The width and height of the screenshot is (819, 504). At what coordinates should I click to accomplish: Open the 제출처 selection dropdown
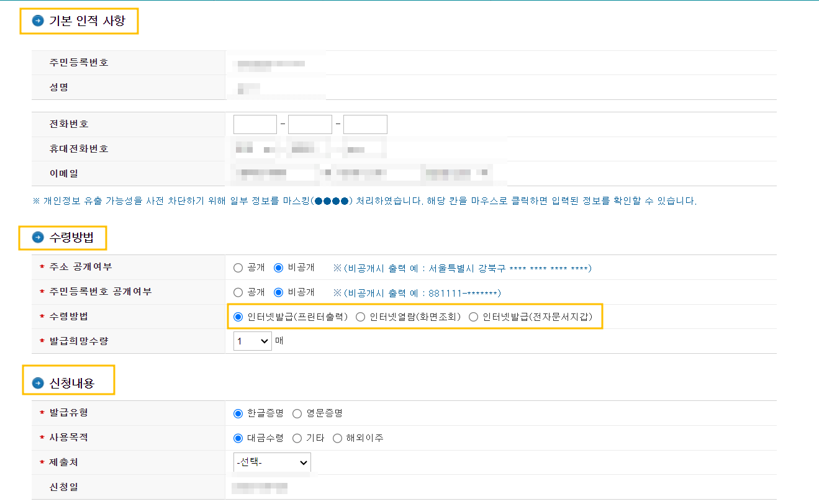(x=272, y=462)
